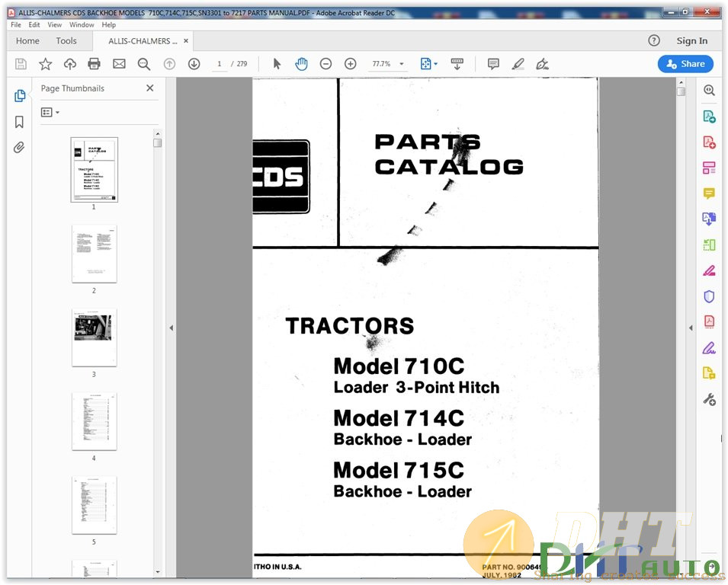728x585 pixels.
Task: Close the ALLIS-CHALMERS document tab
Action: pos(186,41)
